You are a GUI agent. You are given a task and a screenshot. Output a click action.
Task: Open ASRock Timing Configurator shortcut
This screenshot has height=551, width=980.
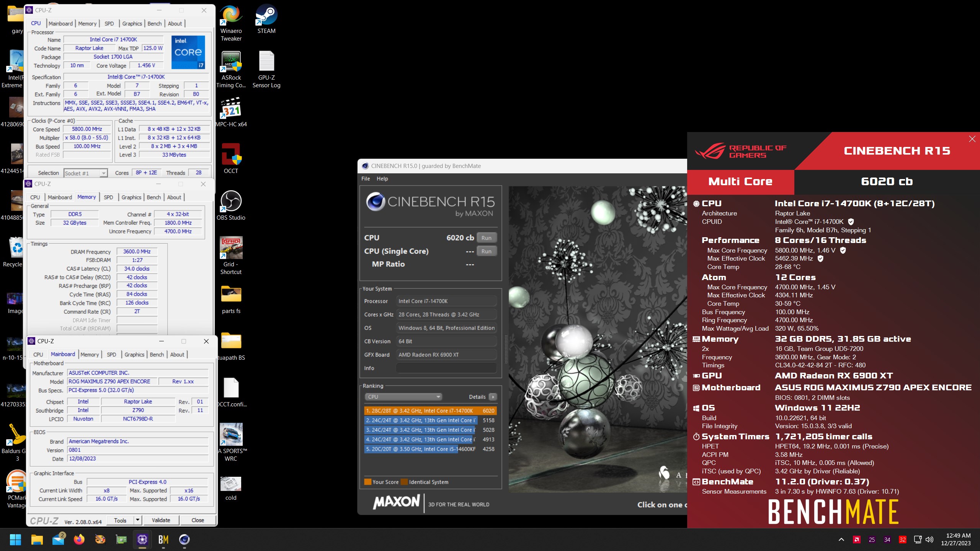coord(231,70)
